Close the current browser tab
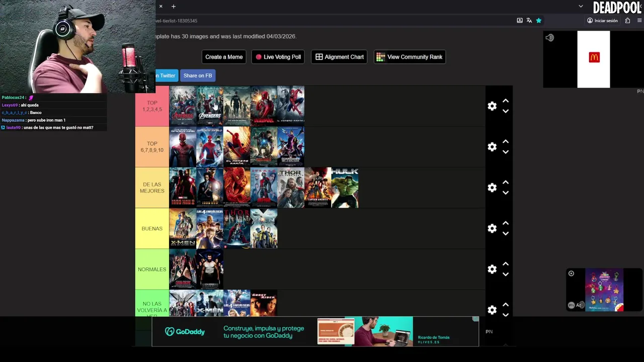This screenshot has width=644, height=362. pyautogui.click(x=161, y=7)
